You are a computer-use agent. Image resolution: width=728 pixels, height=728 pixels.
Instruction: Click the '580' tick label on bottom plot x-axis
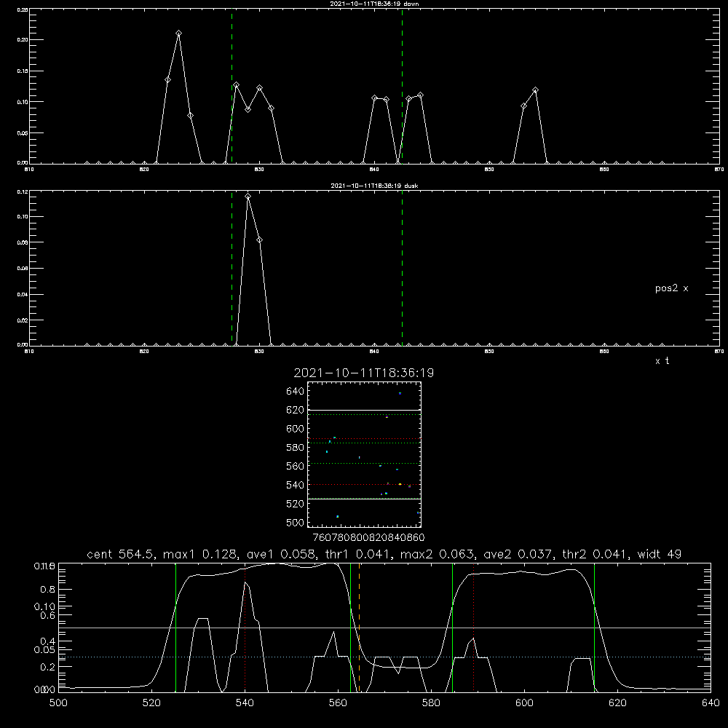click(431, 703)
